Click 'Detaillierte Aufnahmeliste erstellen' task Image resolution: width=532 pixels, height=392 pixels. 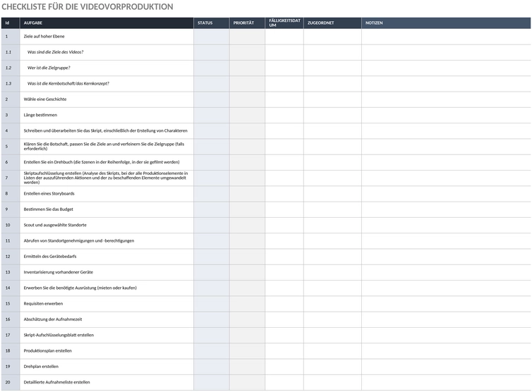click(56, 382)
